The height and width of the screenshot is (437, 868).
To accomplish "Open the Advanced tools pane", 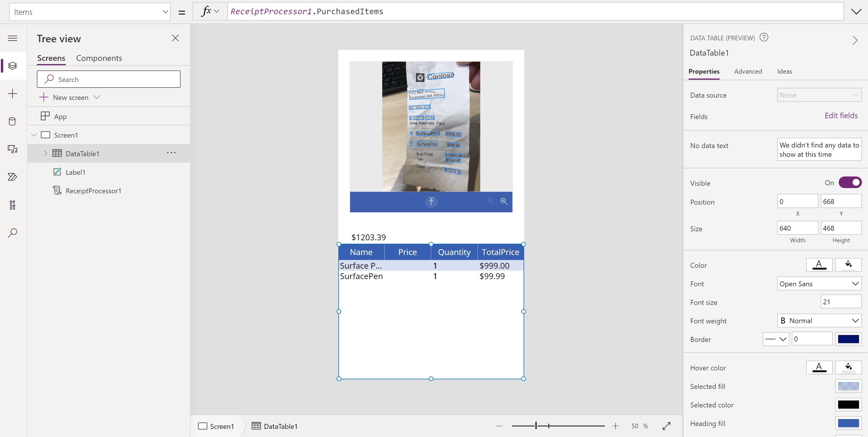I will pos(12,205).
